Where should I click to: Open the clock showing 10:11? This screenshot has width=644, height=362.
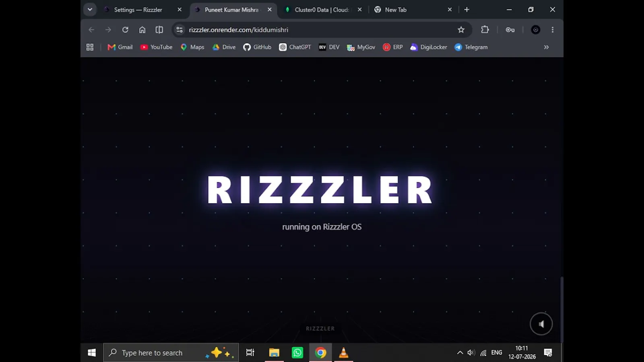pos(522,352)
